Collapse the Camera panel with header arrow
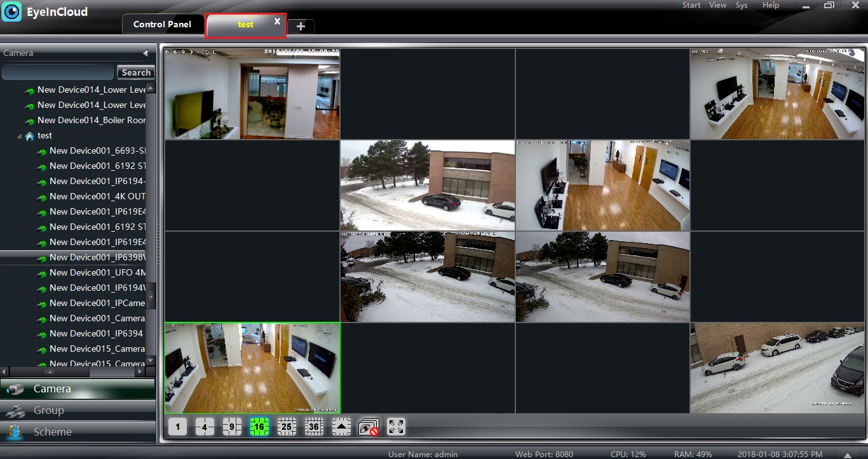This screenshot has width=868, height=459. click(x=145, y=53)
